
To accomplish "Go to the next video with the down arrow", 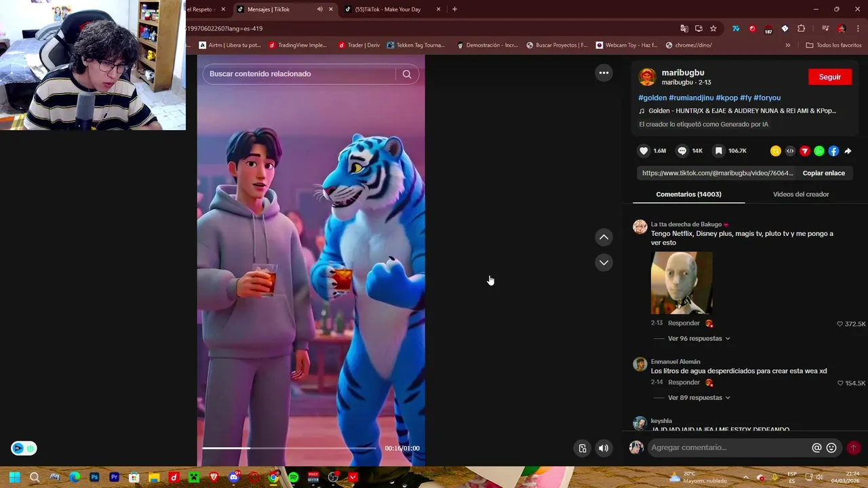I will 604,262.
